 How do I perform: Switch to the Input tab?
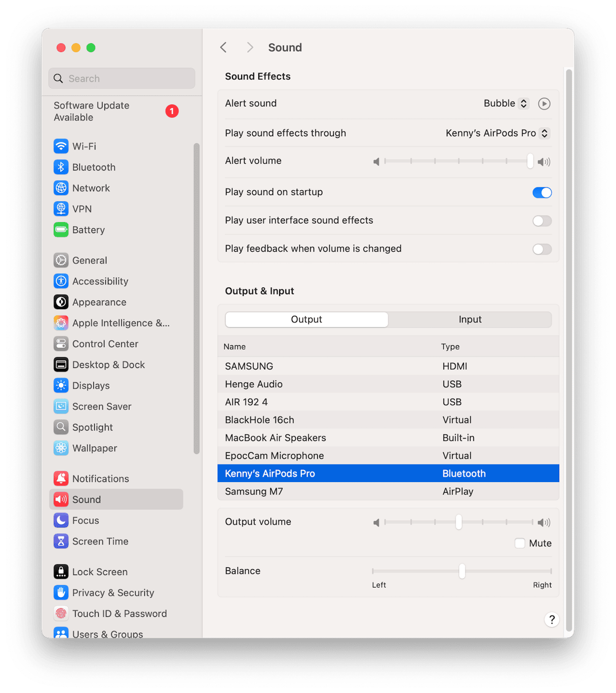470,319
